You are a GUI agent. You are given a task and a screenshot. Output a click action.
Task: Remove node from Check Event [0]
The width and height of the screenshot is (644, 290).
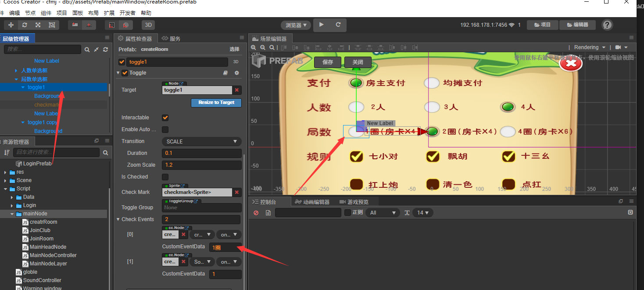coord(184,235)
